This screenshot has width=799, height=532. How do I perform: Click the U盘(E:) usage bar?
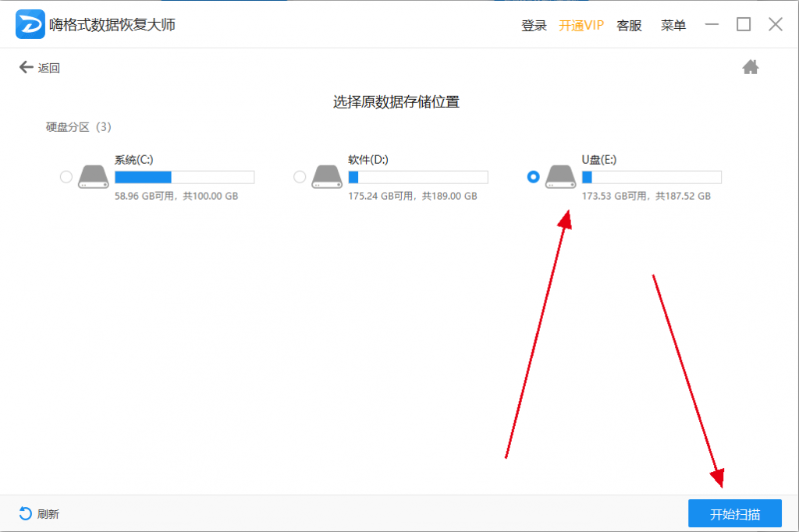[x=652, y=177]
